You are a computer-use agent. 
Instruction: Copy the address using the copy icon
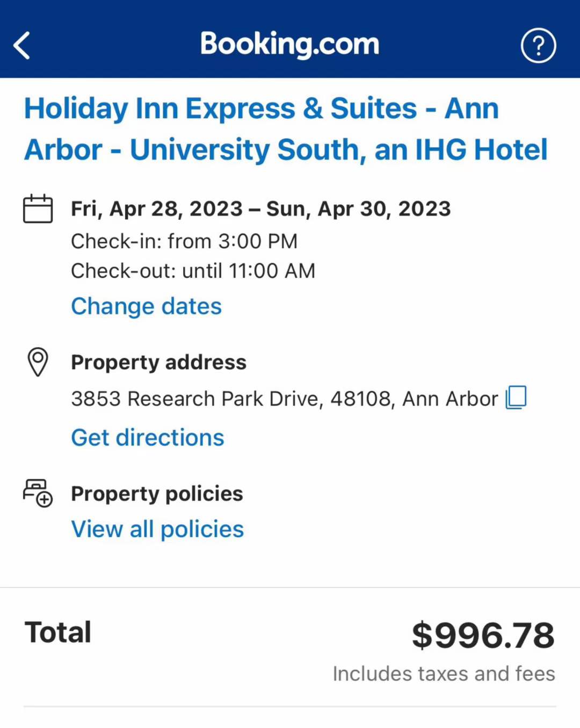pos(516,398)
